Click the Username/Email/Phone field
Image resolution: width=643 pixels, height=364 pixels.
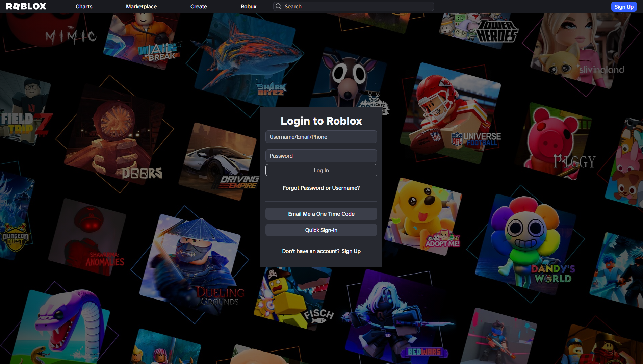(x=321, y=137)
